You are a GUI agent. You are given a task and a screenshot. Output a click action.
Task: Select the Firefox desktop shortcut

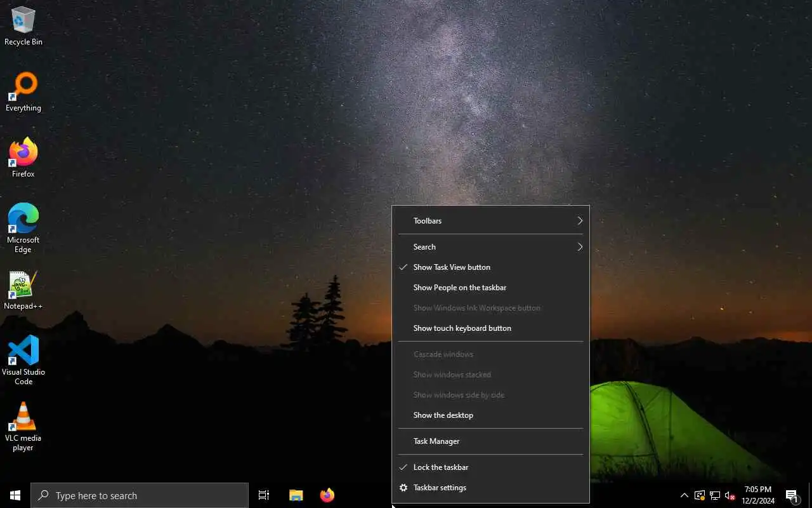23,159
